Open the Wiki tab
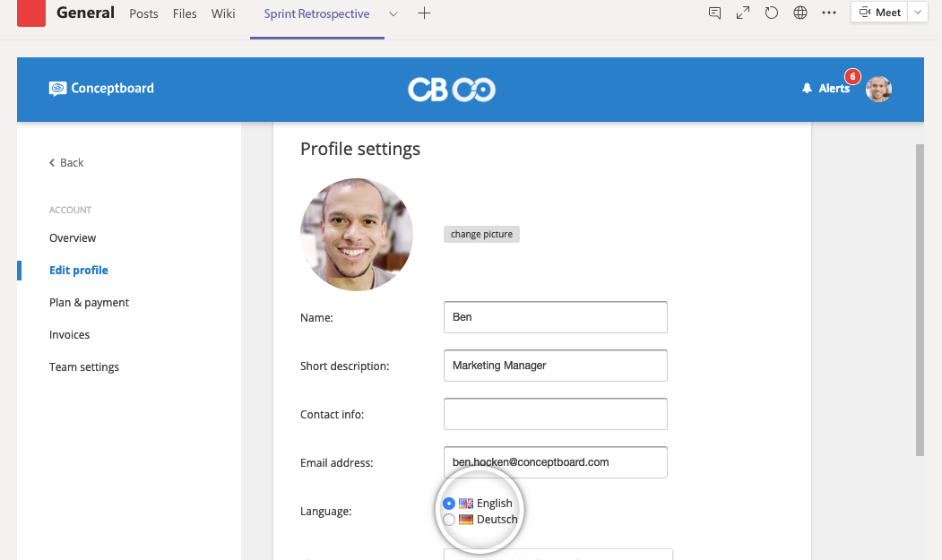Screen dimensions: 942x560 (223, 14)
